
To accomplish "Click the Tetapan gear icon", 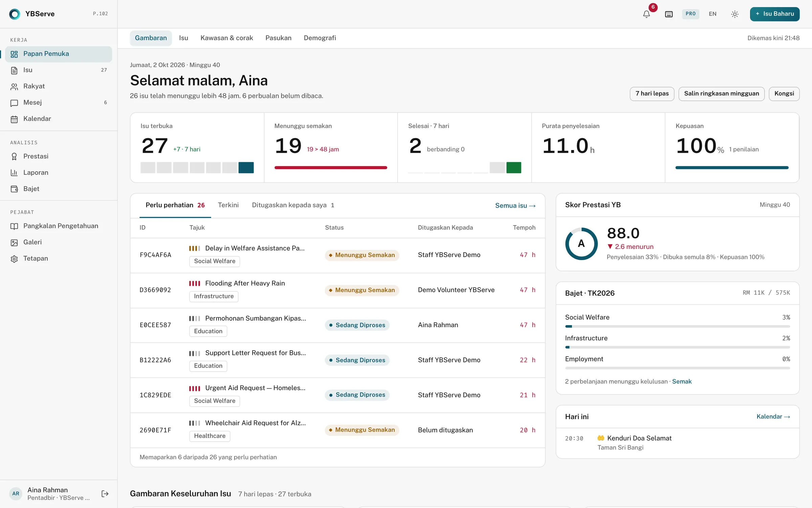I will pos(14,259).
